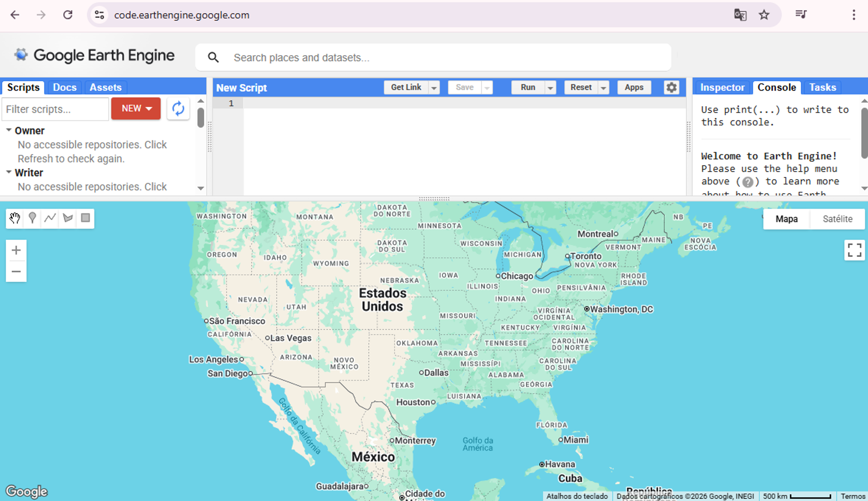Viewport: 868px width, 501px height.
Task: Open the NEW script dropdown
Action: pos(136,109)
